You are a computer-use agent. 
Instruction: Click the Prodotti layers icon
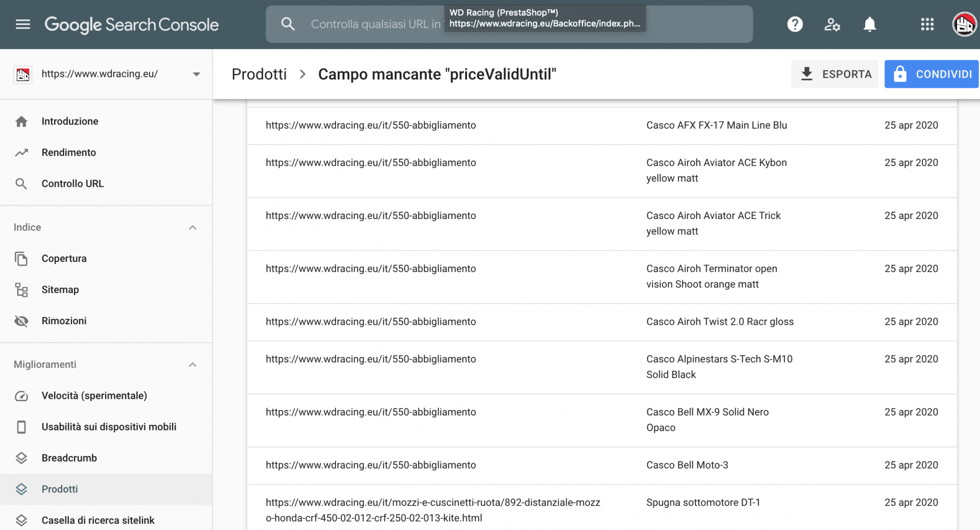point(21,489)
